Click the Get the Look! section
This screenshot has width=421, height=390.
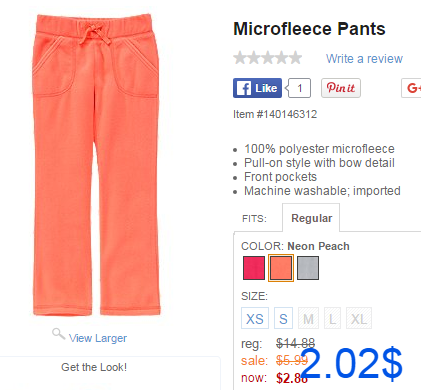[94, 367]
